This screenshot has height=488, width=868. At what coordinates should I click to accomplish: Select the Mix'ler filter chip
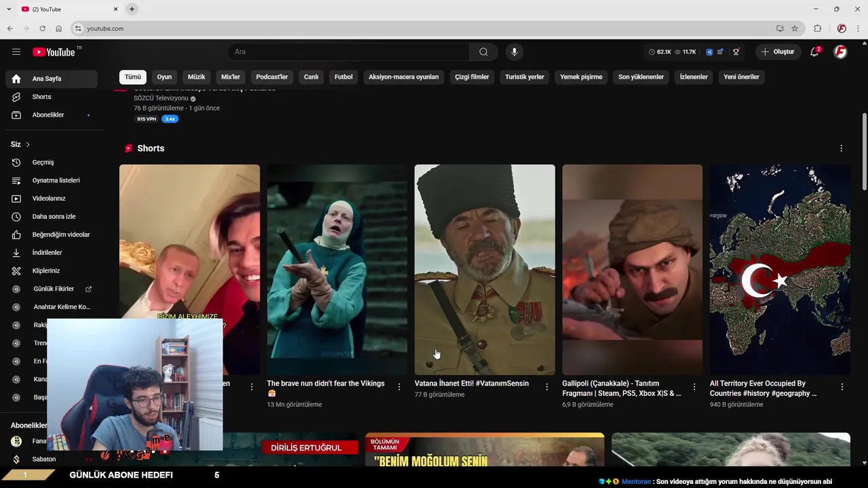231,77
